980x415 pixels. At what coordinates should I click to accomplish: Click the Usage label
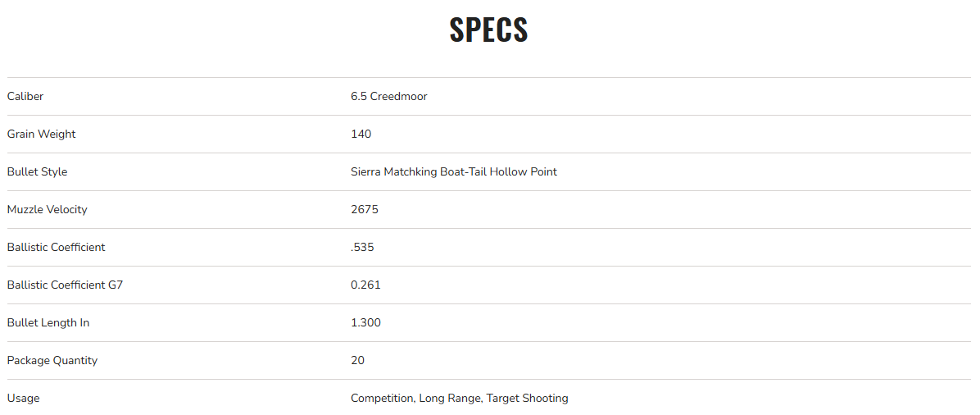[23, 399]
